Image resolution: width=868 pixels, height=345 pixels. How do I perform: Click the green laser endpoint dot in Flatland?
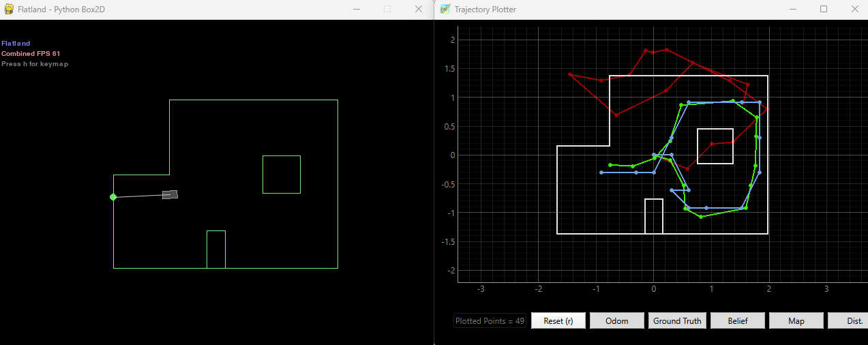pos(113,197)
